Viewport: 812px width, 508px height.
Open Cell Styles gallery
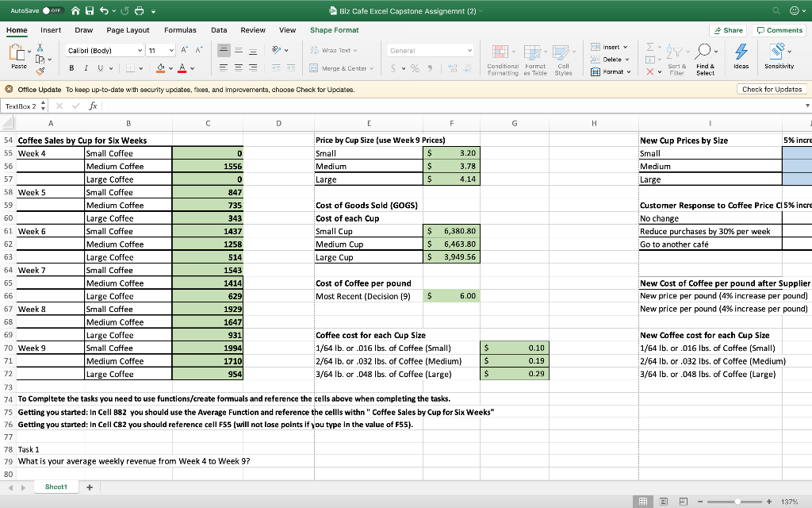point(564,60)
